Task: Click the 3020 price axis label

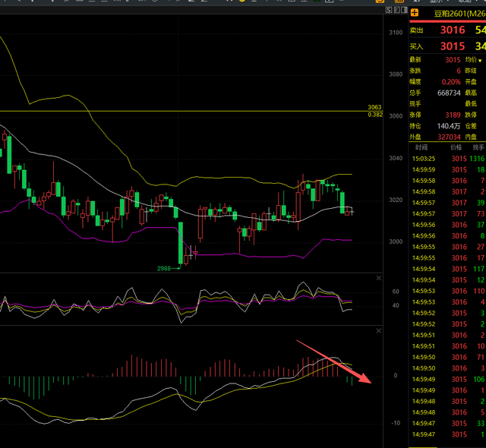Action: tap(396, 200)
